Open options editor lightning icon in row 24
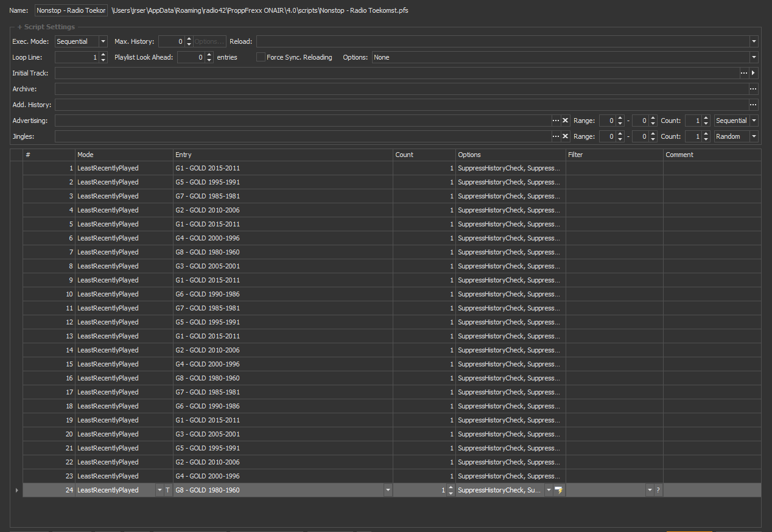Image resolution: width=772 pixels, height=532 pixels. tap(559, 490)
